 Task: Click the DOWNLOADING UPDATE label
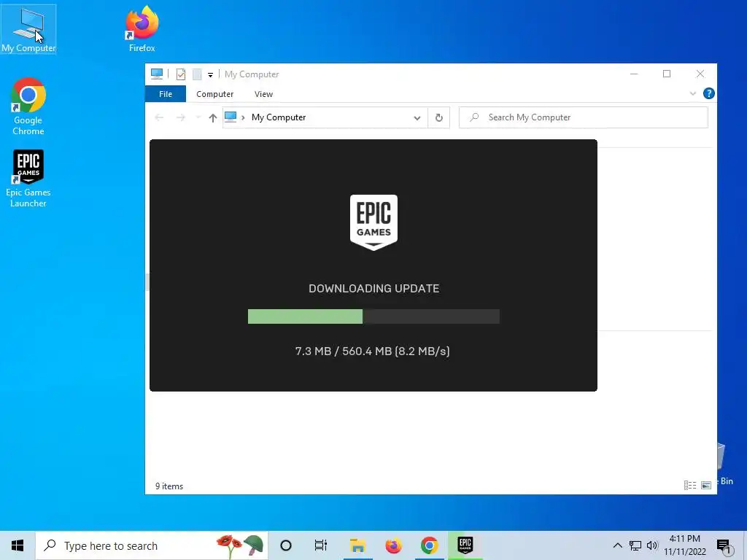click(x=374, y=289)
